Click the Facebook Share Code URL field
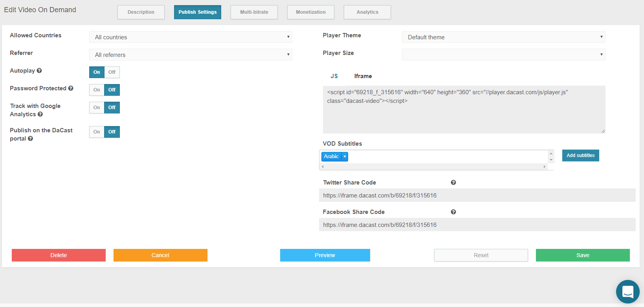The width and height of the screenshot is (644, 307). [x=477, y=225]
